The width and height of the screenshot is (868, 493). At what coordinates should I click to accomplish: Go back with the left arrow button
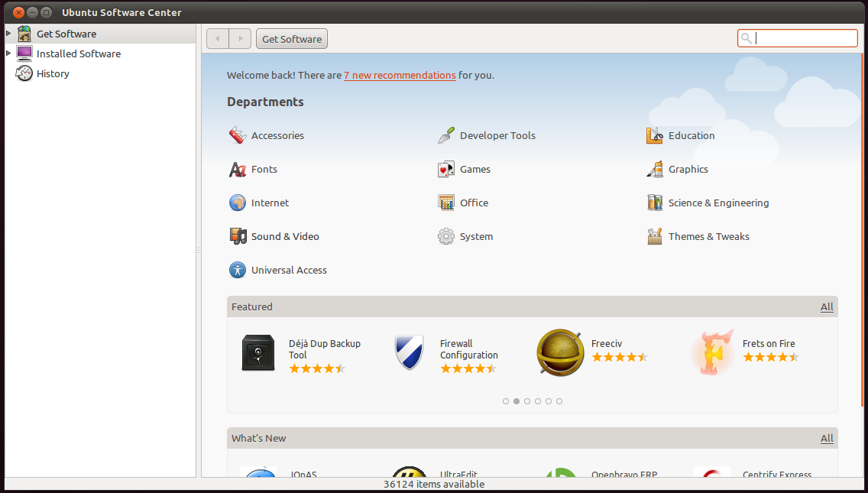pos(218,39)
